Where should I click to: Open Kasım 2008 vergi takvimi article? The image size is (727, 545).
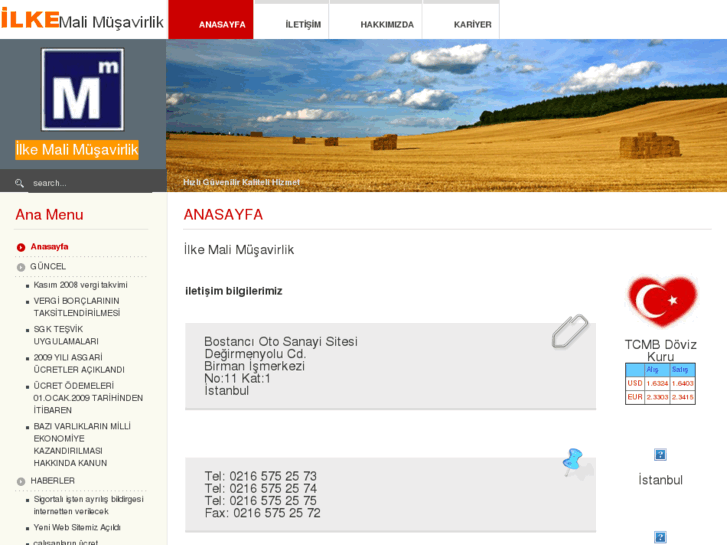coord(80,285)
